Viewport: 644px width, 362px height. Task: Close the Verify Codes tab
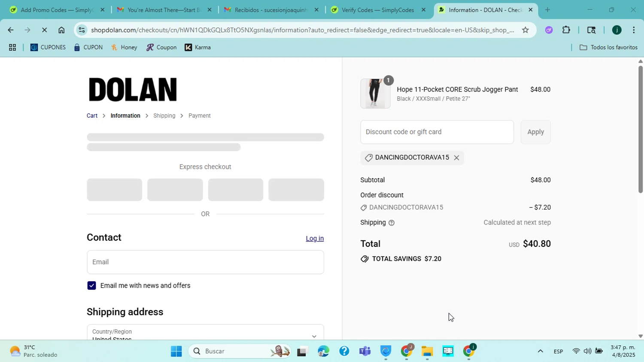[423, 10]
